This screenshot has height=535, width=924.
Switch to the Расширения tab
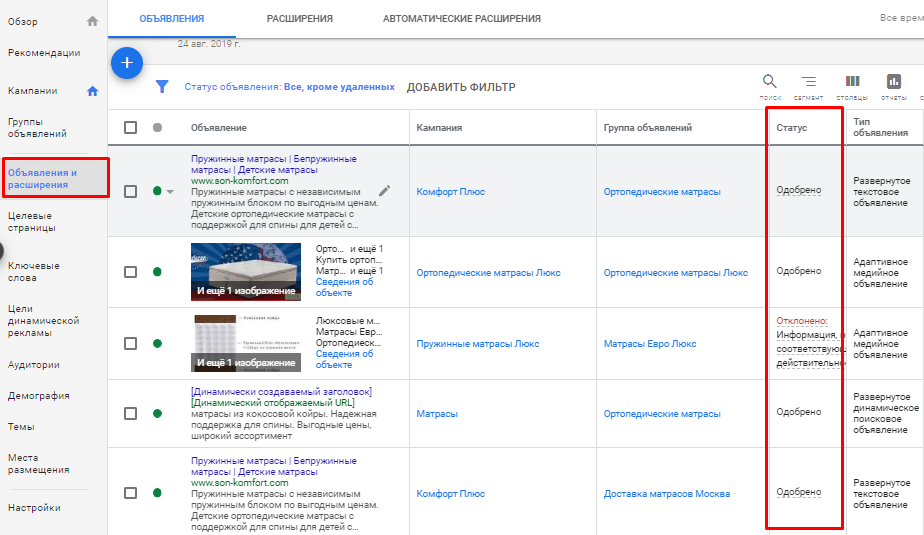click(x=299, y=18)
